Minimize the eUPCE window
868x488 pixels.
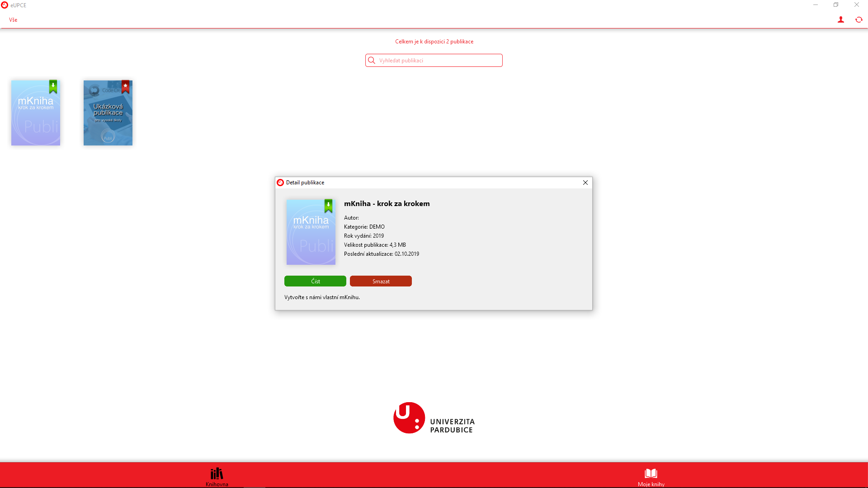pyautogui.click(x=815, y=5)
